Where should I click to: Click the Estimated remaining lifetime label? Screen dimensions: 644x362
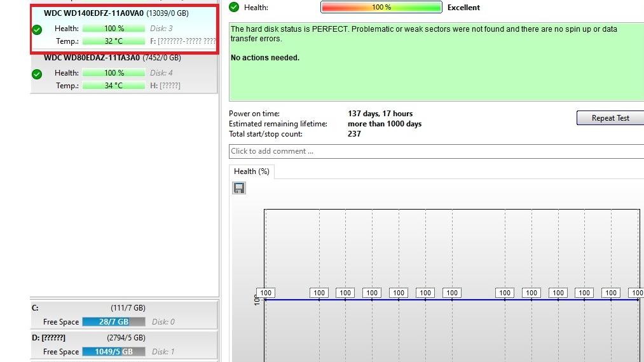point(278,124)
